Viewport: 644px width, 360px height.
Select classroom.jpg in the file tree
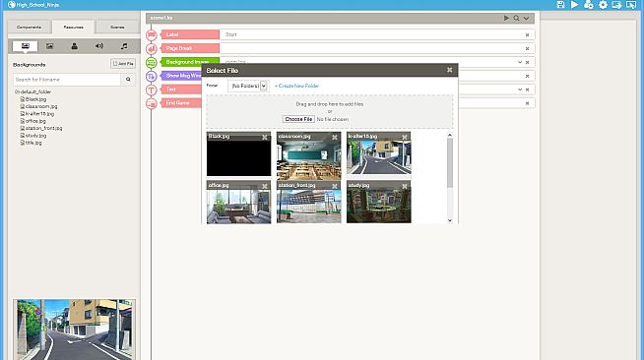point(38,106)
